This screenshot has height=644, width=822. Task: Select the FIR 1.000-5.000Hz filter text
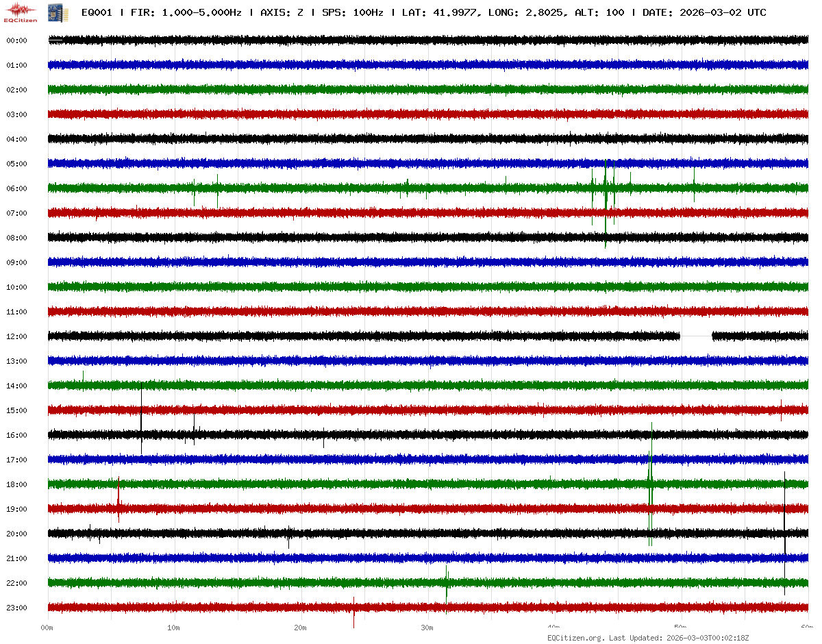pos(186,13)
